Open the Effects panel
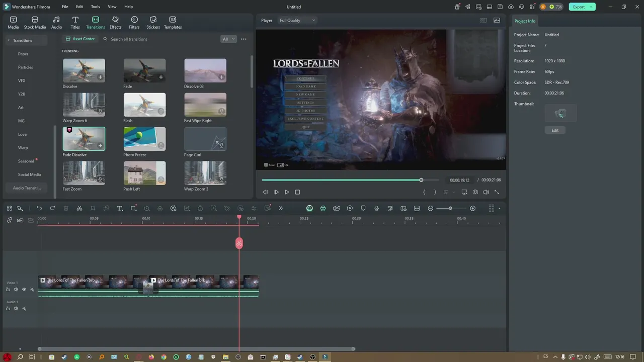644x362 pixels. coord(115,23)
